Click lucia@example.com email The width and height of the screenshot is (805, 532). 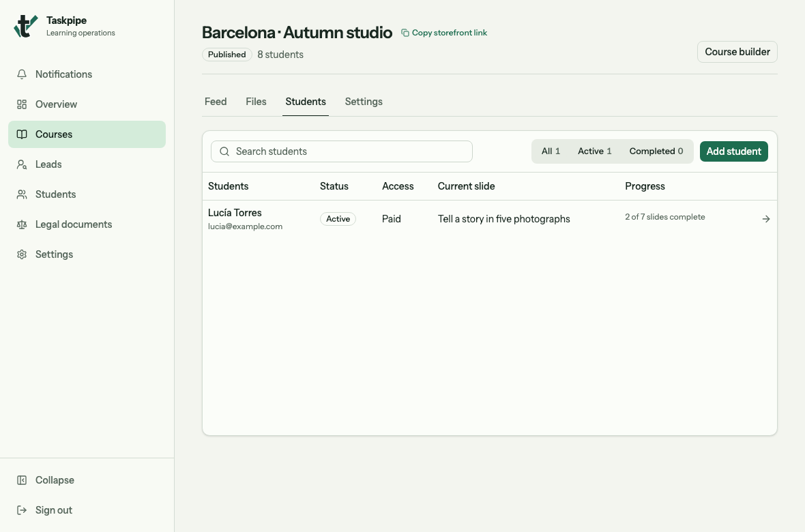pos(245,226)
